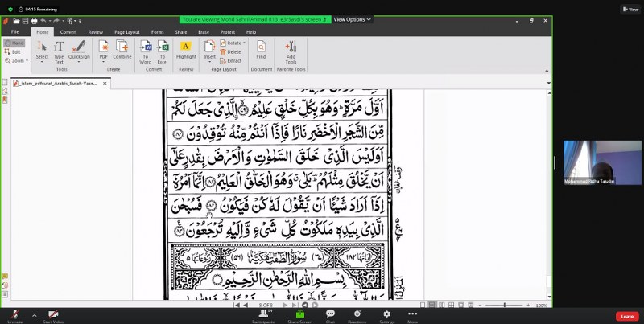Click the previous view round button
This screenshot has width=644, height=324.
coord(305,306)
